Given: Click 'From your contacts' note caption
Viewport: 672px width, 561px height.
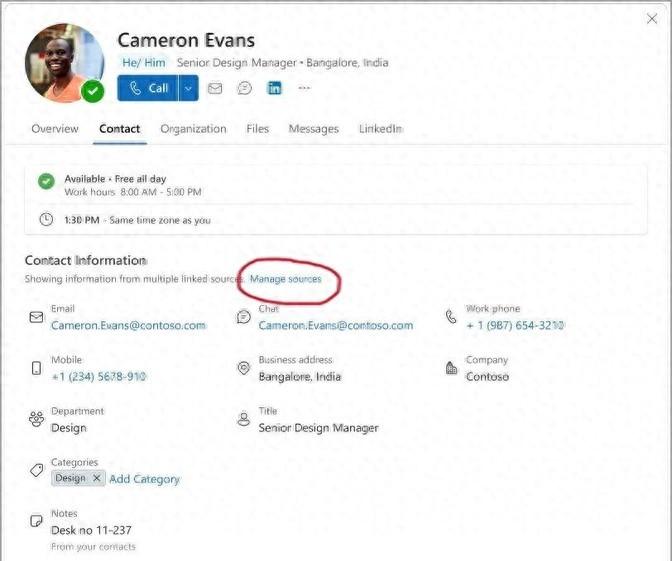Looking at the screenshot, I should point(93,547).
